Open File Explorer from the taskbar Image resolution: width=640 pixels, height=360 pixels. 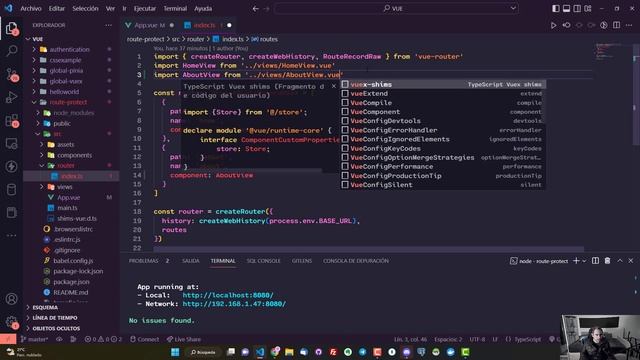(289, 352)
